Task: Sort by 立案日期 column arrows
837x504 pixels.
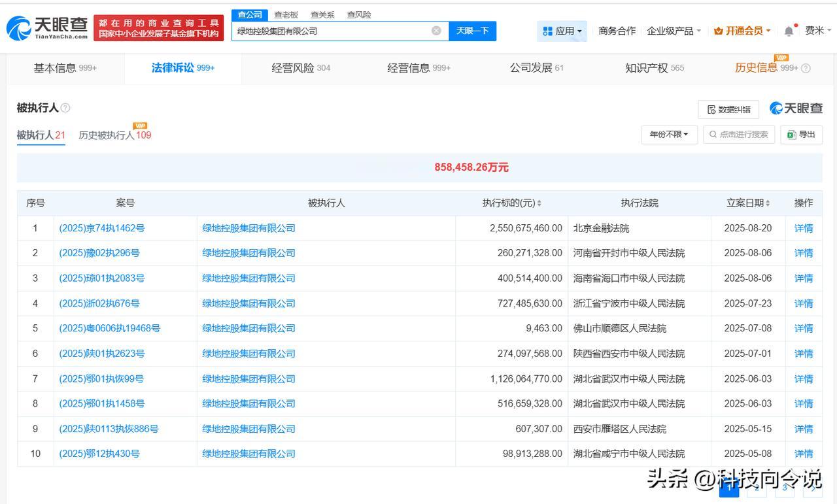Action: (x=768, y=203)
